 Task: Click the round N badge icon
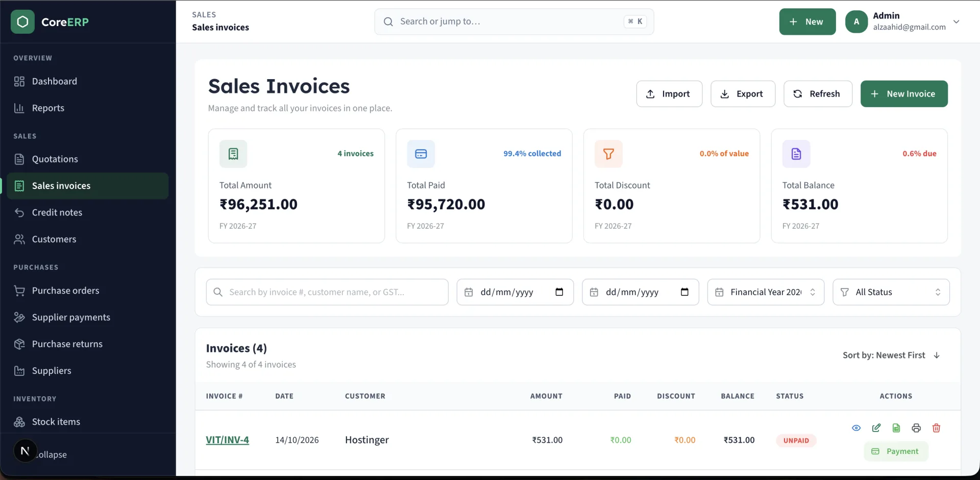click(x=25, y=451)
